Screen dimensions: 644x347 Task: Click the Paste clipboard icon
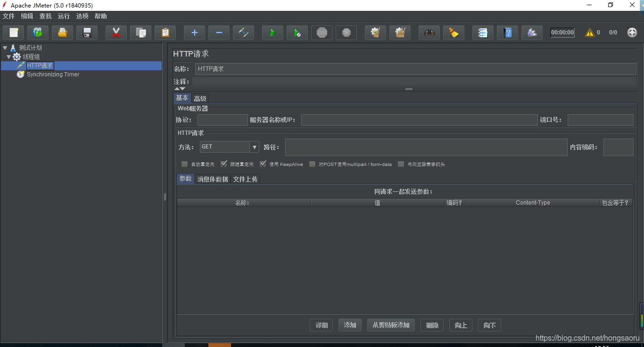coord(165,33)
